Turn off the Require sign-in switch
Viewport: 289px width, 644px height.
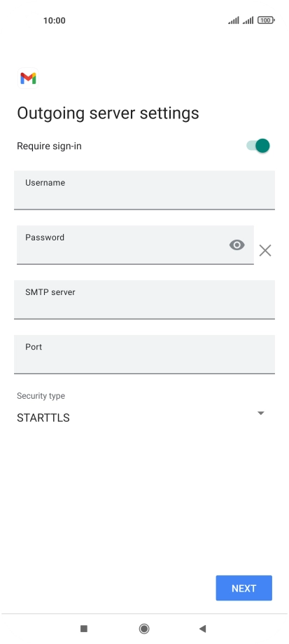point(258,146)
